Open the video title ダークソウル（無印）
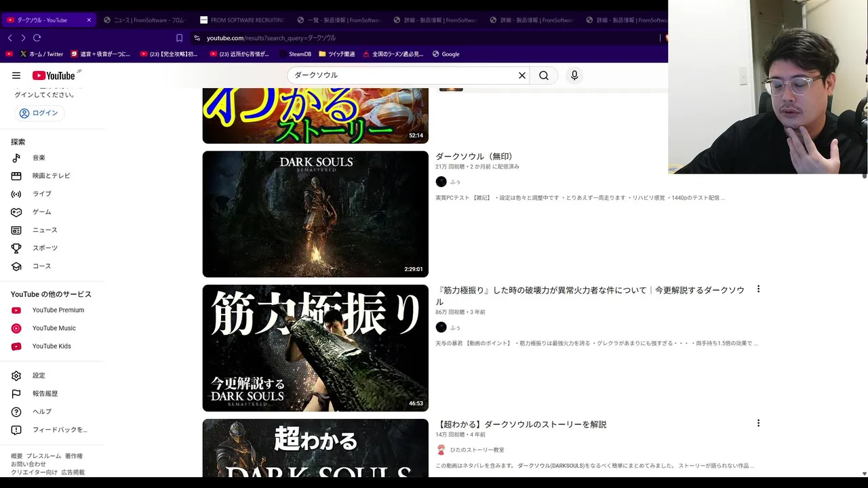The height and width of the screenshot is (488, 868). (475, 157)
